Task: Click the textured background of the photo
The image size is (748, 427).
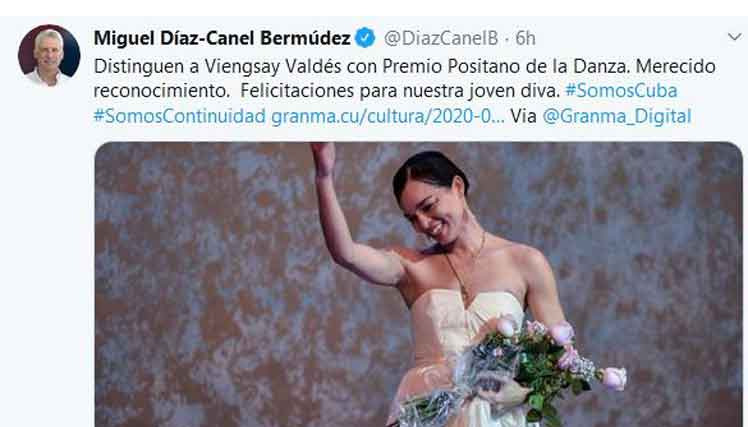Action: point(200,286)
